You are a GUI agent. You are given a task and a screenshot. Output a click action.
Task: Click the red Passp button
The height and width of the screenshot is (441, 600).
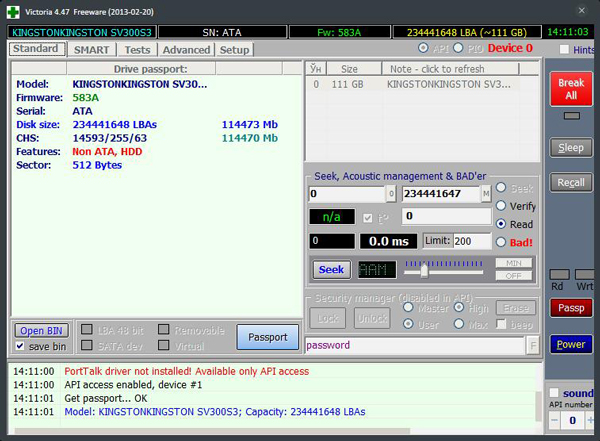tap(571, 308)
